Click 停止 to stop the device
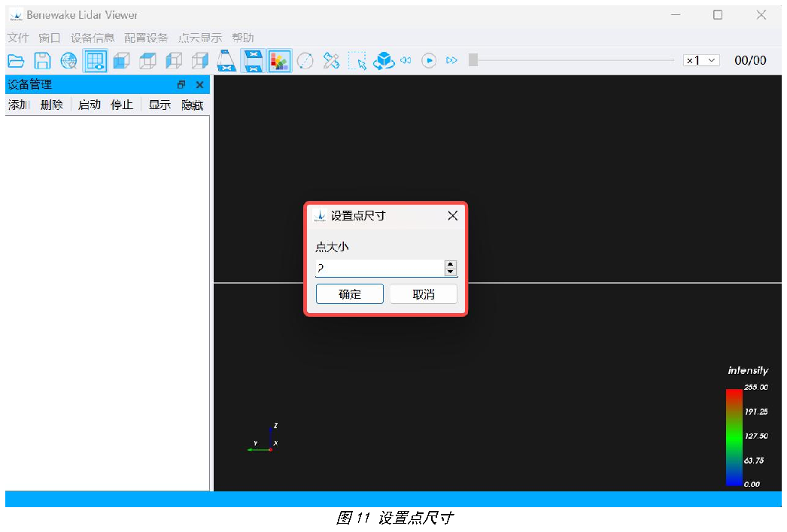 point(122,105)
